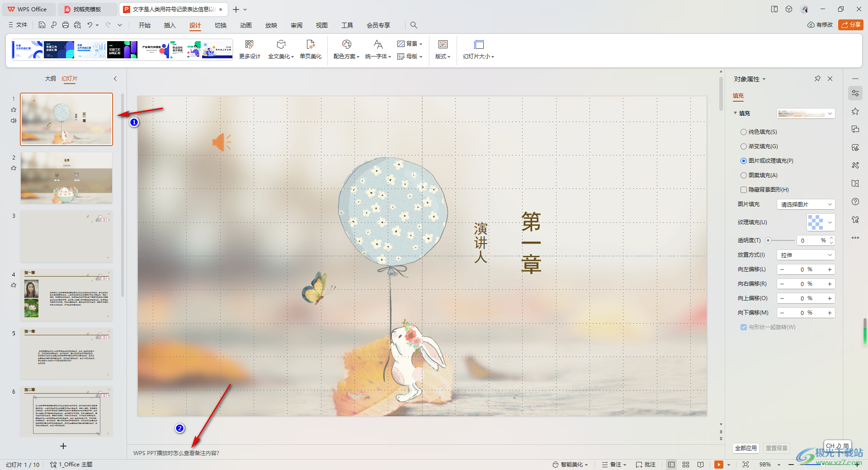This screenshot has height=470, width=868.
Task: Click the Save icon in the quick toolbar
Action: [42, 25]
